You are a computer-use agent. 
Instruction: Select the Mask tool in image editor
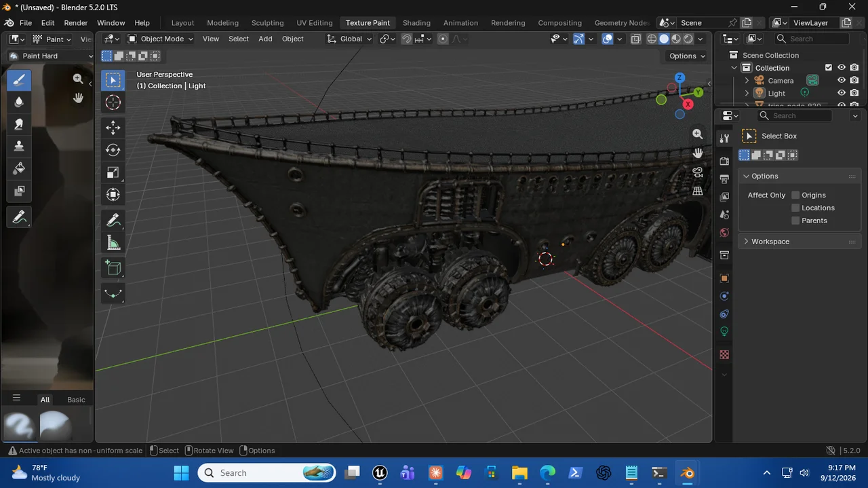pos(19,191)
